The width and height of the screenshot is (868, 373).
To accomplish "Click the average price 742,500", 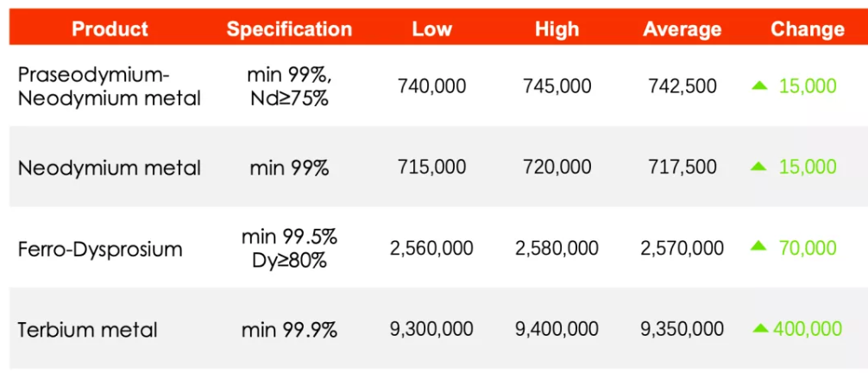I will coord(682,85).
